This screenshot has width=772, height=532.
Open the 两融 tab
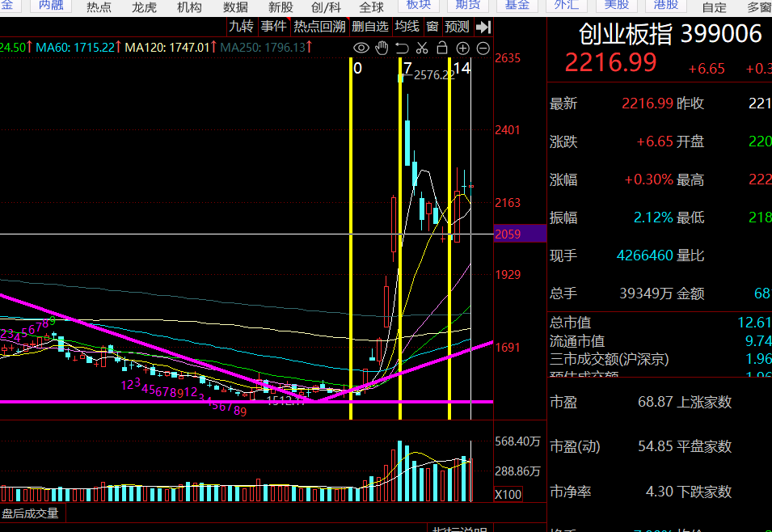[x=51, y=6]
